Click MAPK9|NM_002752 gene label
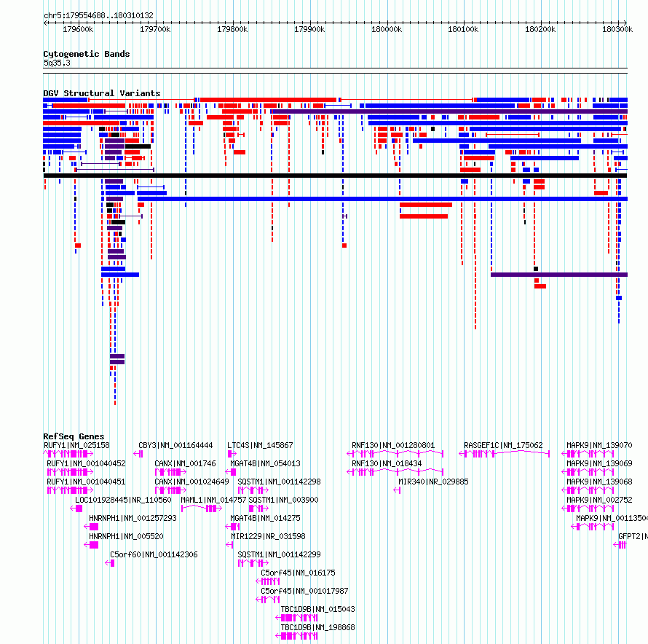Screen dimensions: 648x644 (599, 500)
